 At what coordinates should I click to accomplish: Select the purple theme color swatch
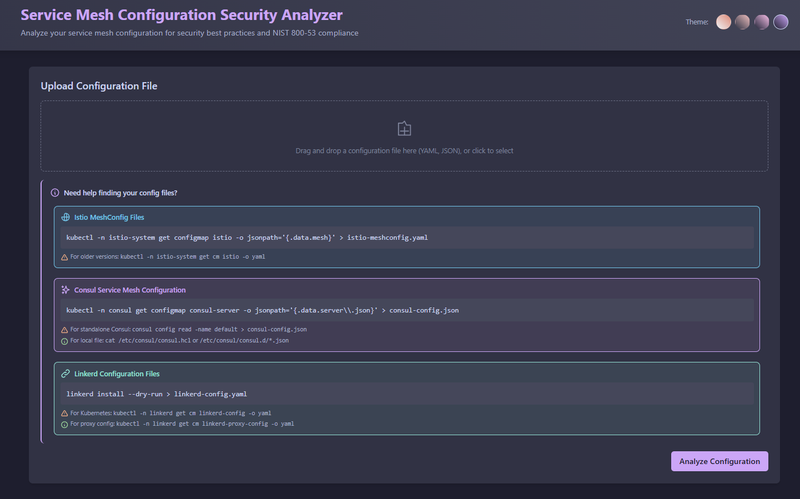(x=781, y=22)
